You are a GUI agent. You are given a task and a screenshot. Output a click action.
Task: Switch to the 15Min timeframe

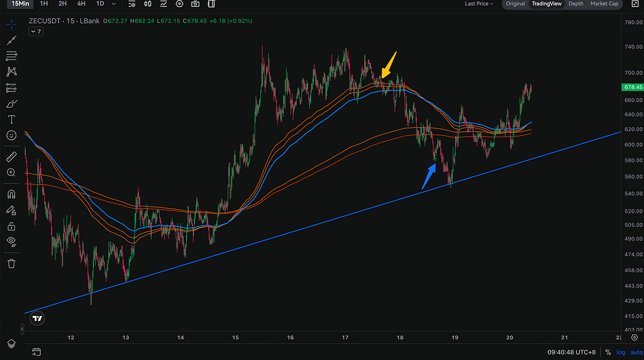(20, 4)
